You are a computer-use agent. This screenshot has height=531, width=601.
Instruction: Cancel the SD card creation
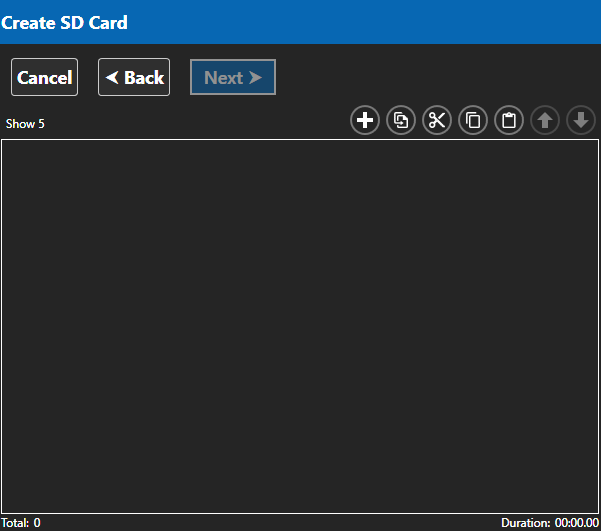pyautogui.click(x=44, y=77)
